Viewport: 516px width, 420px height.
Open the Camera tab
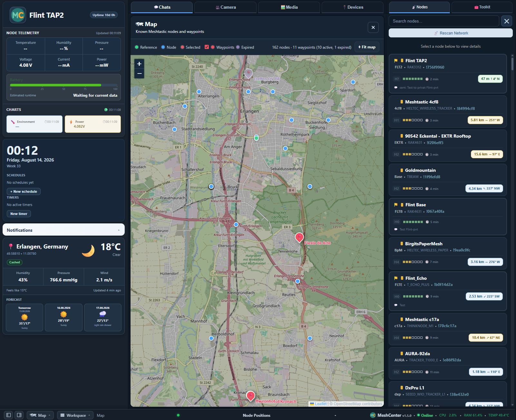(225, 7)
